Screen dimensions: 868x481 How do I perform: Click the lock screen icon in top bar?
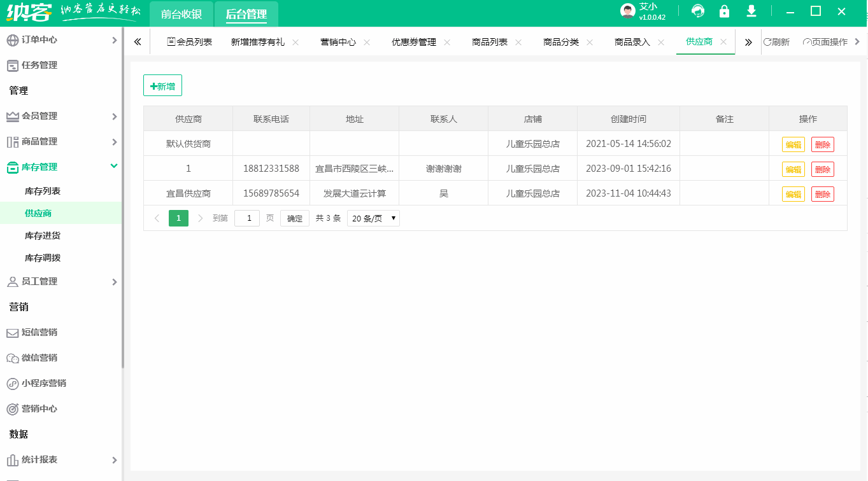click(724, 11)
